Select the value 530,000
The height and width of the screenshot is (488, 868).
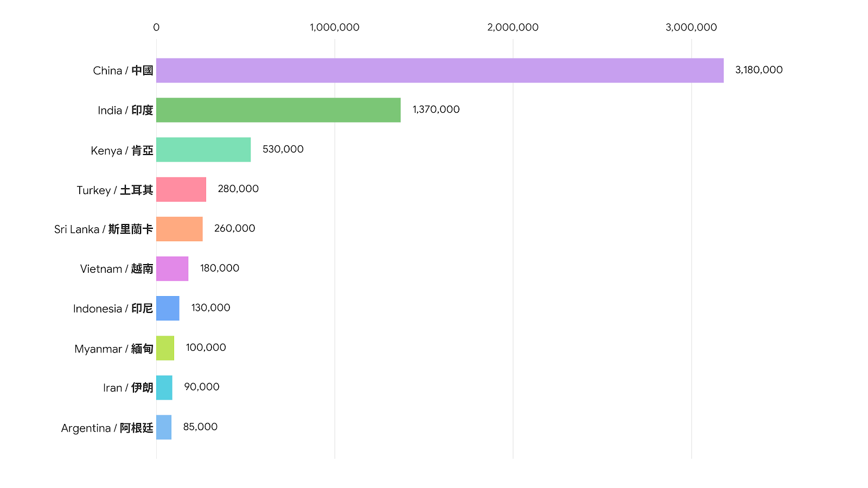(x=283, y=149)
